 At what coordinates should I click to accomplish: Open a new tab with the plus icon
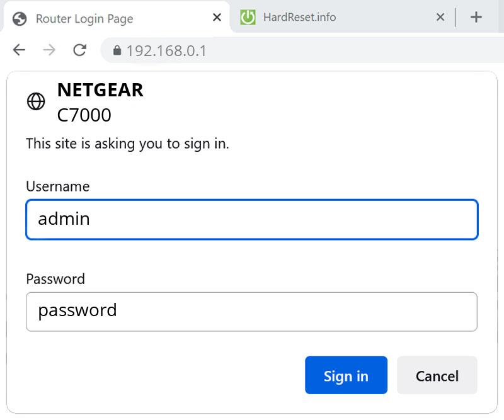(x=476, y=17)
